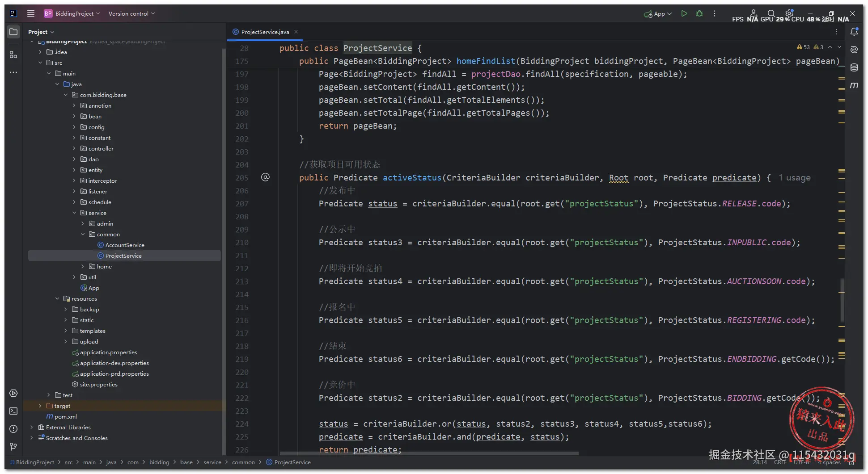The height and width of the screenshot is (474, 868).
Task: Expand the home package
Action: click(83, 266)
